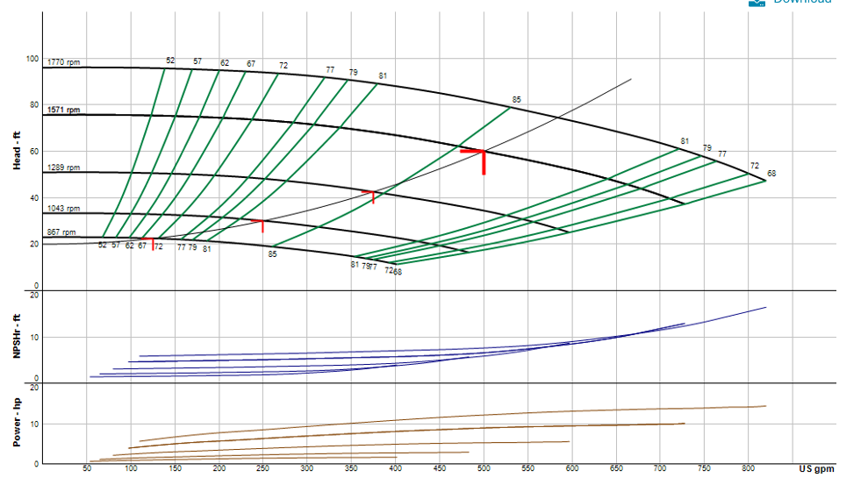Screen dimensions: 868x485
Task: Click the 80 tick on the Head axis
Action: click(34, 104)
